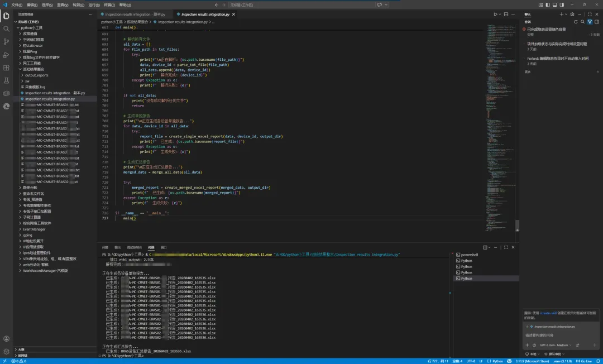Click the Run Python File play button
Viewport: 603px width, 364px height.
click(x=495, y=14)
